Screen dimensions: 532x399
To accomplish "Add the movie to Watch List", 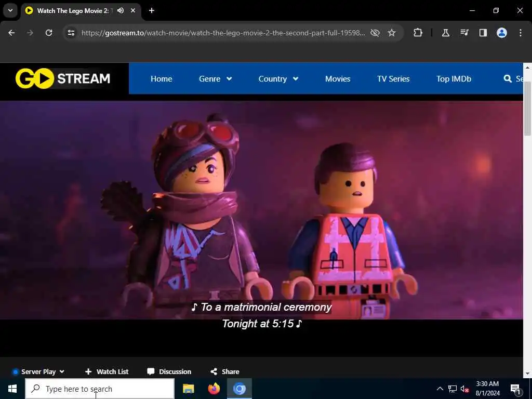I will pyautogui.click(x=107, y=371).
